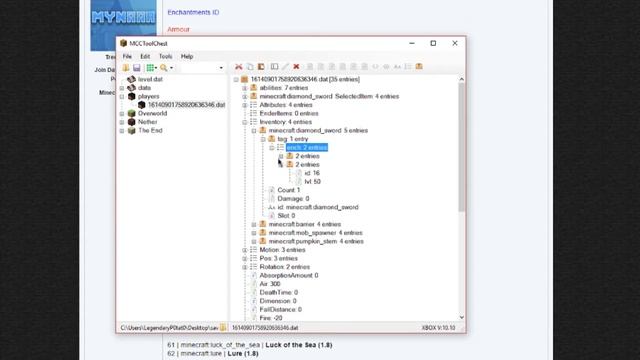Expand minecraft:barrier 4 entries node
The image size is (640, 360).
point(254,224)
